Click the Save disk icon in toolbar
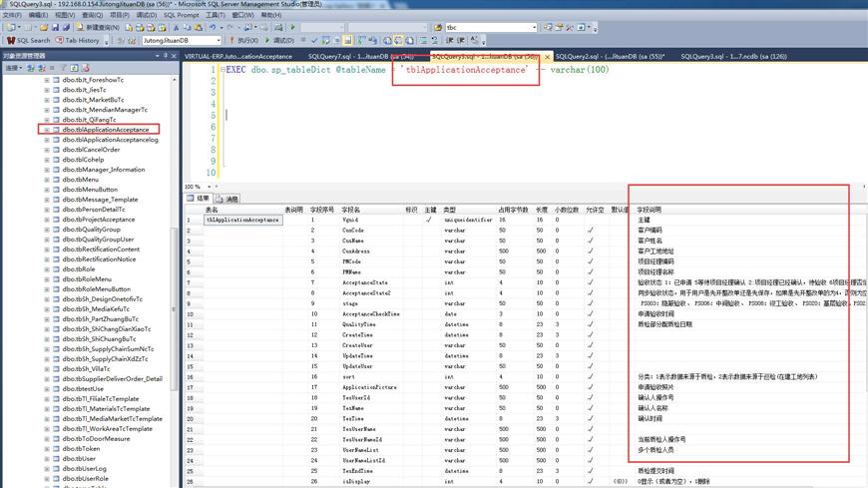868x488 pixels. coord(55,27)
